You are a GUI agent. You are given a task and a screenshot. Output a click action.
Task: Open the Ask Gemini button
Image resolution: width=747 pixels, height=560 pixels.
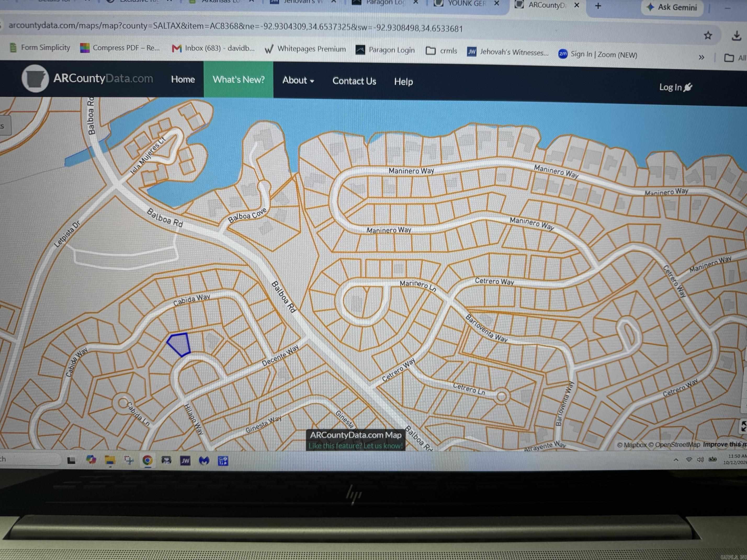pyautogui.click(x=672, y=7)
